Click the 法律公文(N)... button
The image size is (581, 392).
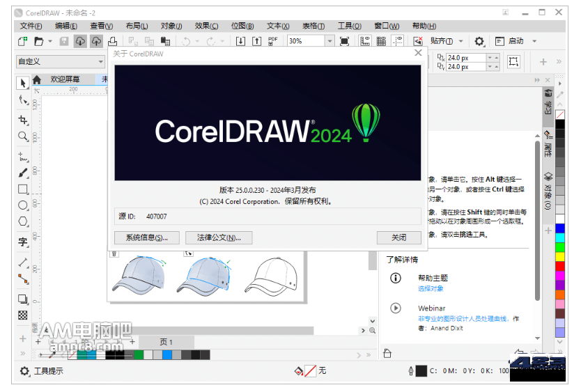point(219,238)
